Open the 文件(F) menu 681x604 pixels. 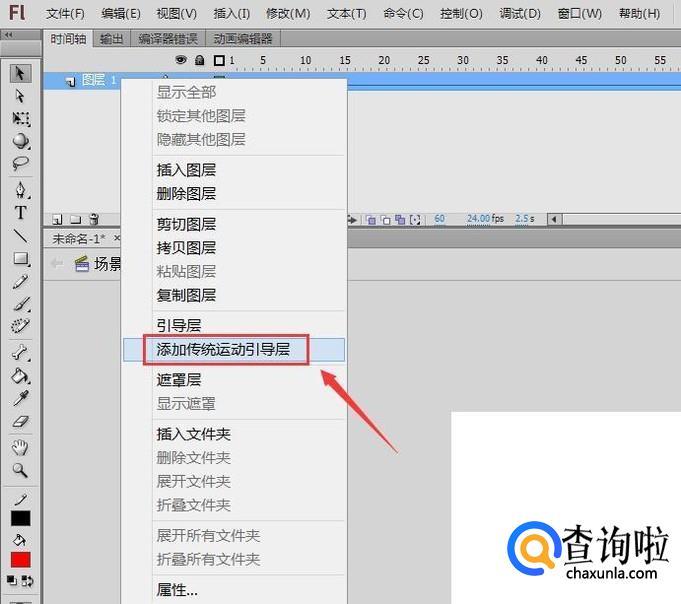[65, 14]
